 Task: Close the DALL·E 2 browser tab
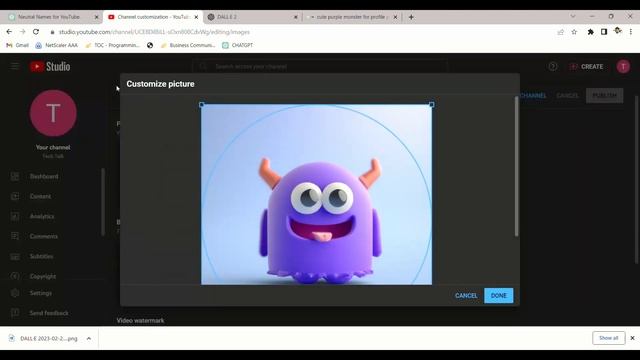point(296,17)
